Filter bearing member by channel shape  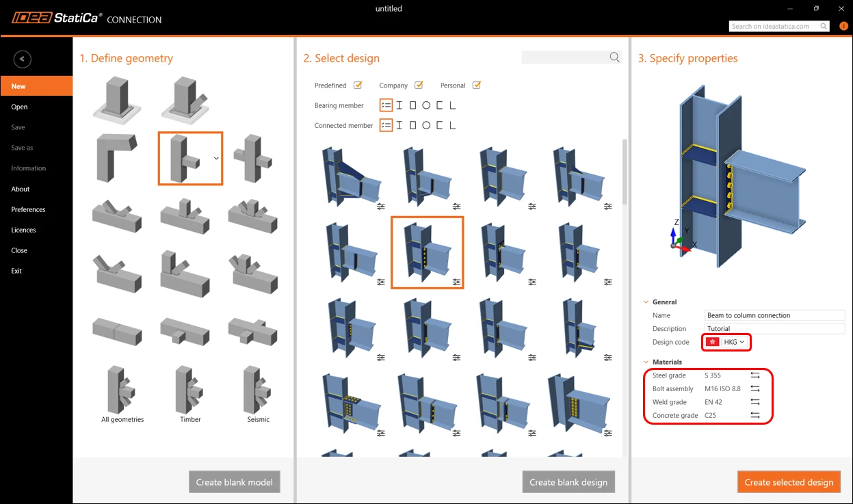(439, 105)
